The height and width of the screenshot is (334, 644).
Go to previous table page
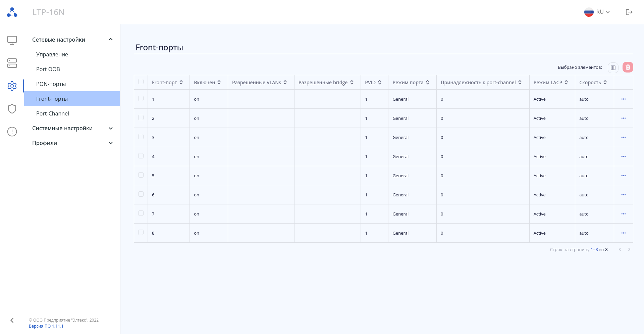pyautogui.click(x=620, y=249)
